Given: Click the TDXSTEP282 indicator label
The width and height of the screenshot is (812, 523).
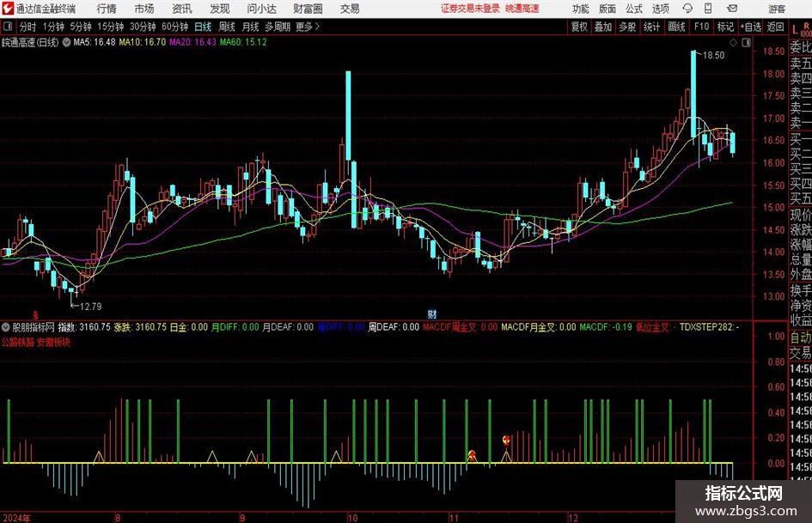Looking at the screenshot, I should [709, 327].
